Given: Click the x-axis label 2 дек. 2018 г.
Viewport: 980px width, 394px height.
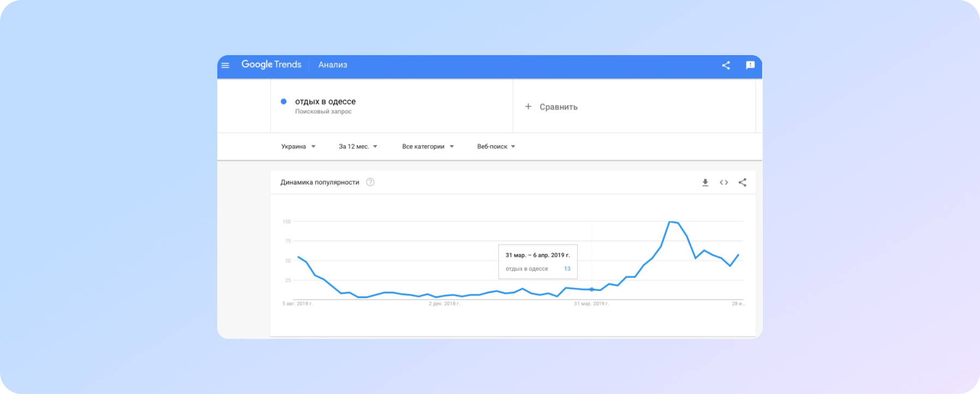Looking at the screenshot, I should coord(444,303).
